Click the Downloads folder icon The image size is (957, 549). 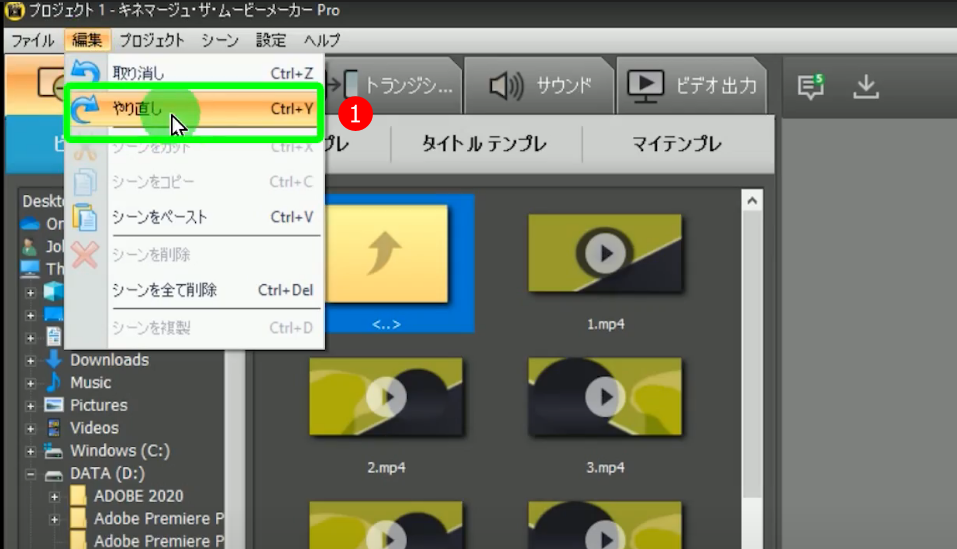pos(54,360)
